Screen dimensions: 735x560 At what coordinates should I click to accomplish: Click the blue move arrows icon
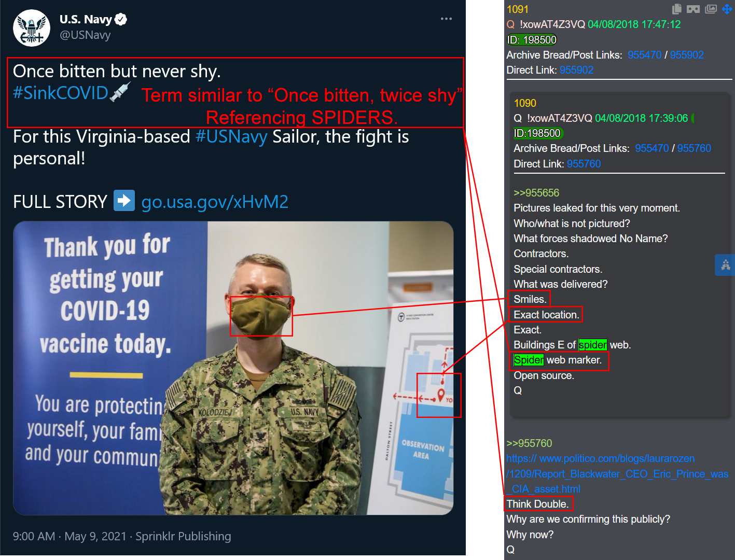point(727,9)
